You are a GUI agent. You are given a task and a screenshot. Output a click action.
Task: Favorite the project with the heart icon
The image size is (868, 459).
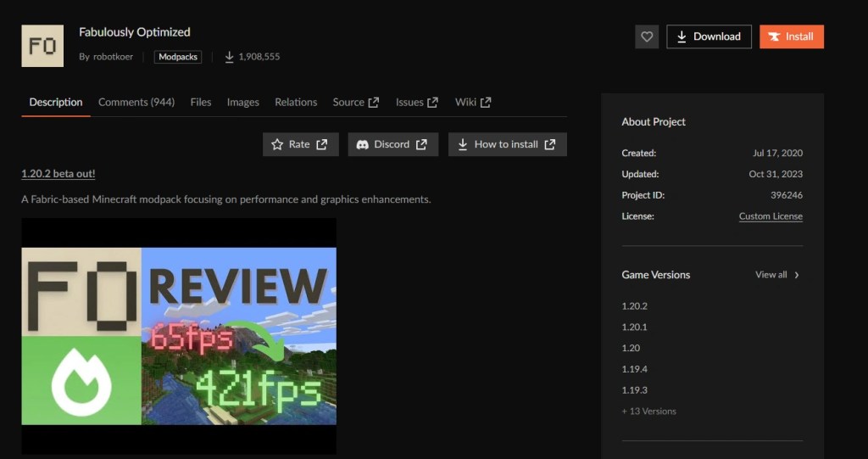(x=647, y=36)
